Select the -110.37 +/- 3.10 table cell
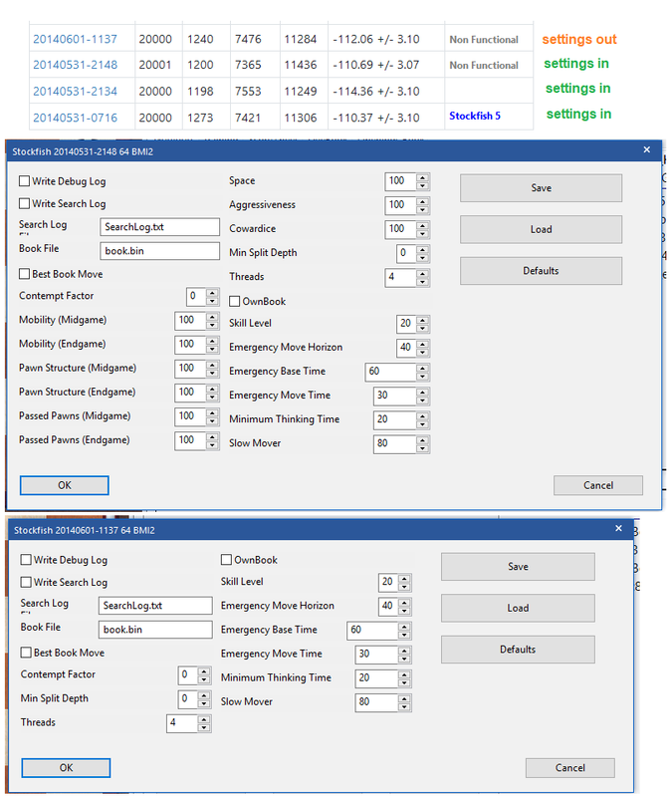 [386, 118]
